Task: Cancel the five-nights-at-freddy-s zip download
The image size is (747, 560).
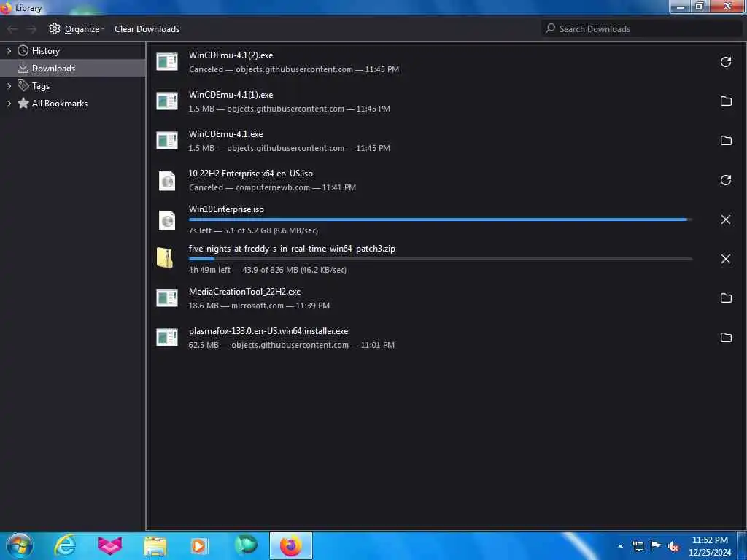Action: click(726, 259)
